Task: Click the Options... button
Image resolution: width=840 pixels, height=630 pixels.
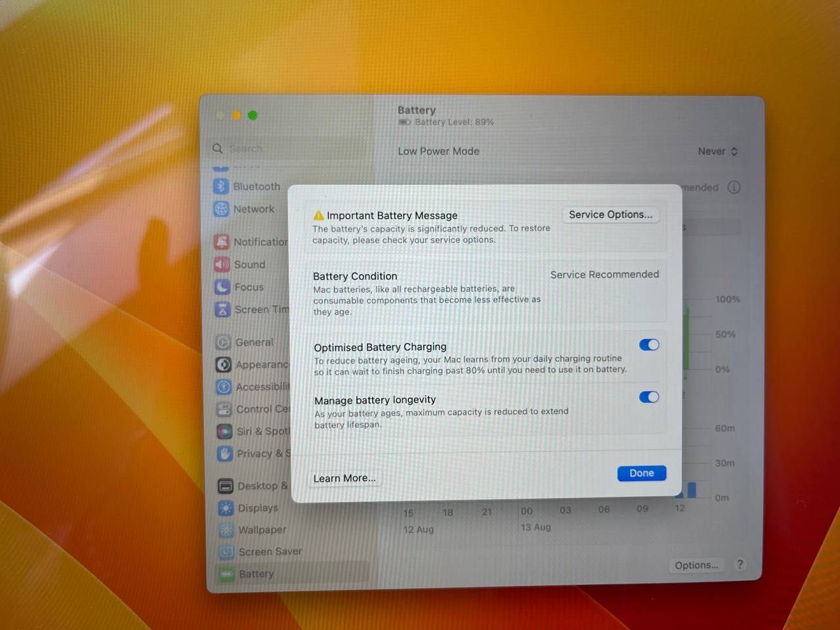Action: tap(696, 565)
